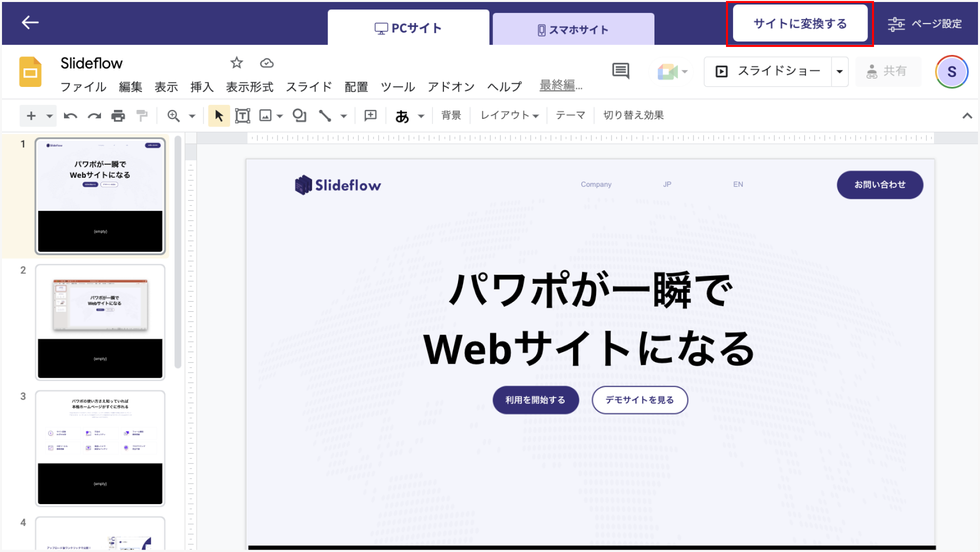980x552 pixels.
Task: Open ページ設定 settings
Action: [x=925, y=23]
